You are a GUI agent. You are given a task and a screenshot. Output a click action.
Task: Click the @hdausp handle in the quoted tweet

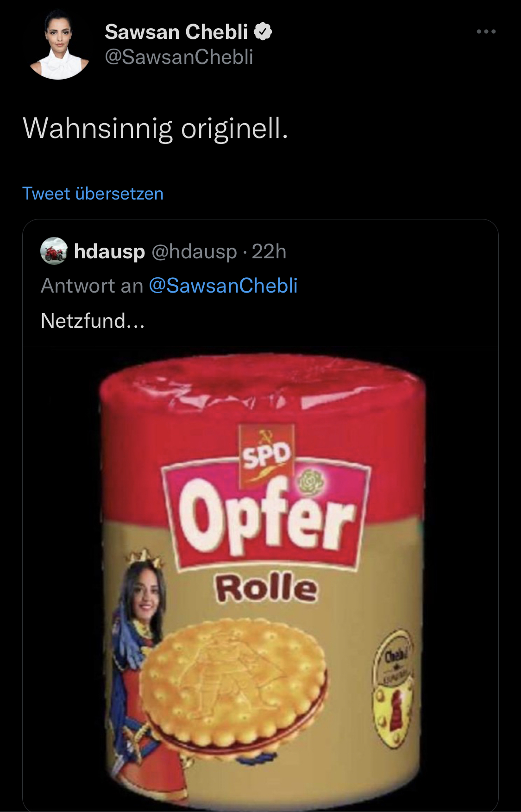(x=194, y=251)
